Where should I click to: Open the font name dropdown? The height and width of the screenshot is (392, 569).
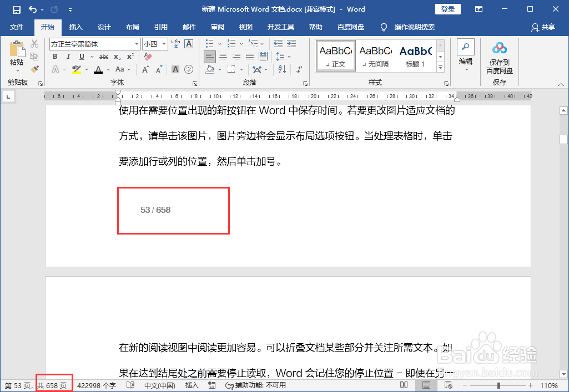click(x=137, y=43)
